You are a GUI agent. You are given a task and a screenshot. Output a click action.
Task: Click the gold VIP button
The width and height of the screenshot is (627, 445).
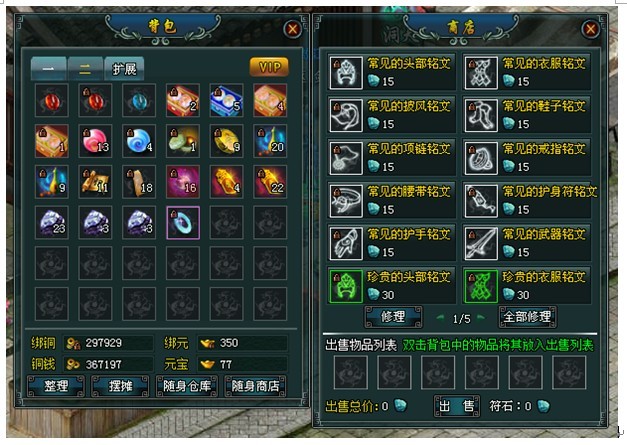pos(269,67)
